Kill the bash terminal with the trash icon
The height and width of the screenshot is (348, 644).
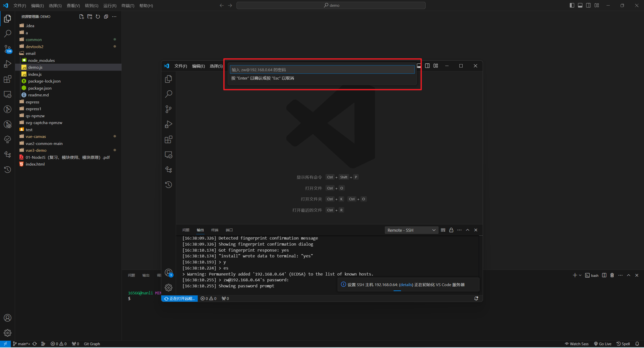pyautogui.click(x=612, y=275)
